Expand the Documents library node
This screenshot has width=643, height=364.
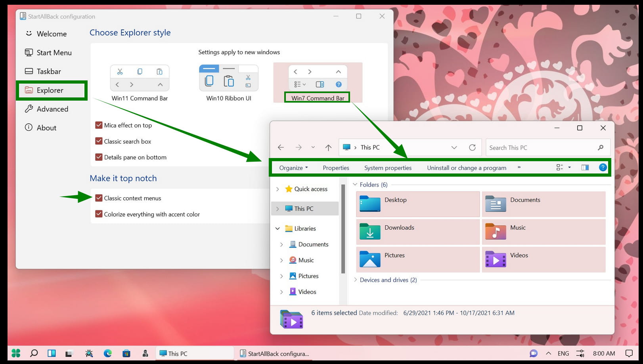point(282,244)
